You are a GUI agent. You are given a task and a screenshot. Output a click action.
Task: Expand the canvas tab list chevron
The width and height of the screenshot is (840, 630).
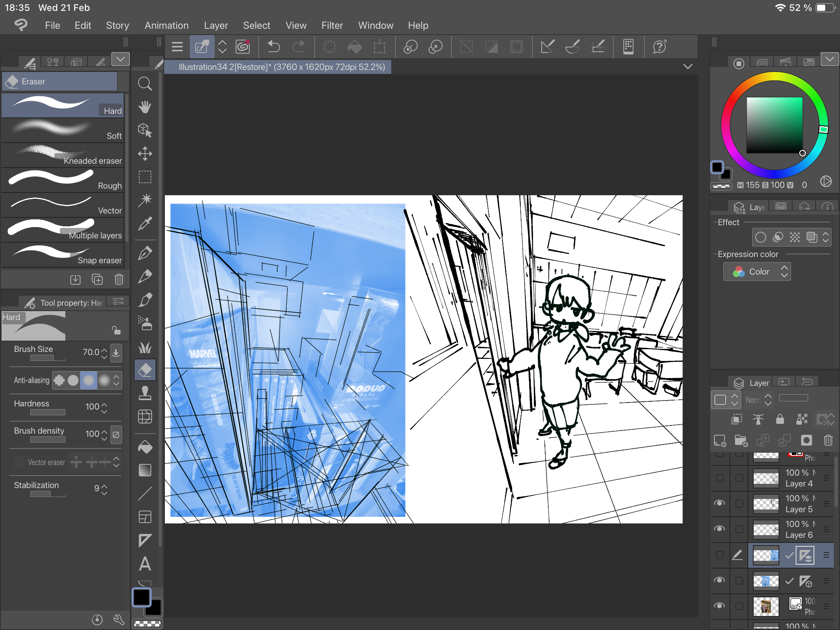pos(688,66)
